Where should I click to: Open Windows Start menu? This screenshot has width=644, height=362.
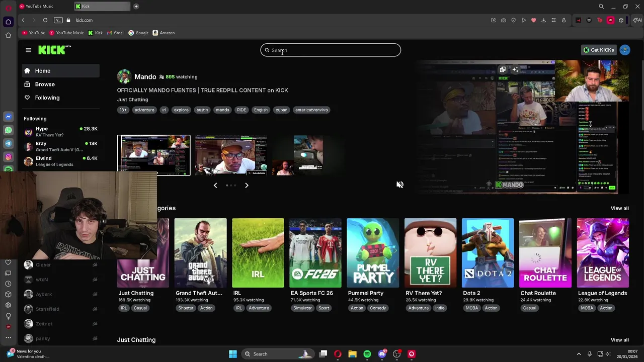(233, 354)
